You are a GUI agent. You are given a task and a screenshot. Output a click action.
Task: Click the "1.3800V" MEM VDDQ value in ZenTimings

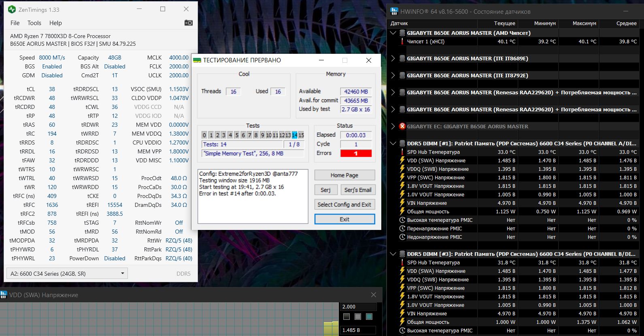click(x=179, y=134)
